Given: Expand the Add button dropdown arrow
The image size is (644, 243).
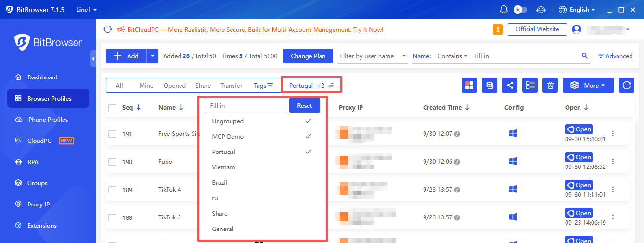Looking at the screenshot, I should (x=153, y=56).
